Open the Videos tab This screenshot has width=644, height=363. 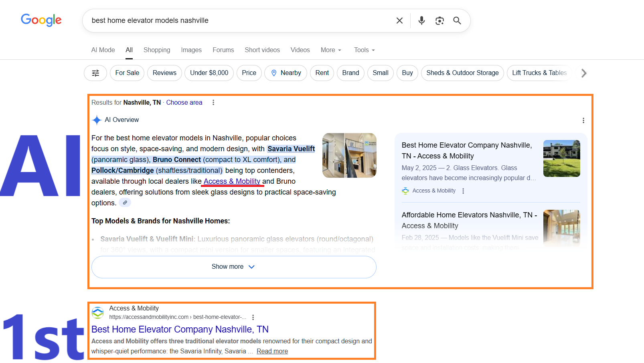[x=300, y=50]
